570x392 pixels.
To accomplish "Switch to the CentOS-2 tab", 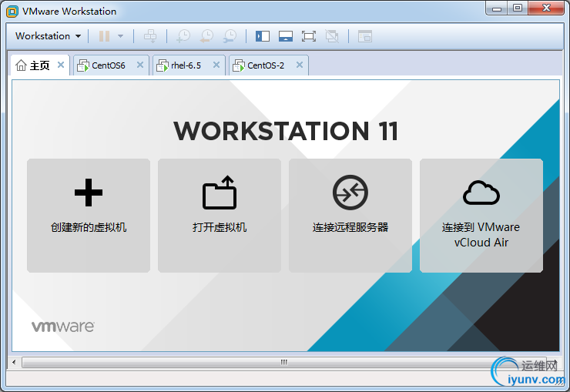I will [x=269, y=65].
